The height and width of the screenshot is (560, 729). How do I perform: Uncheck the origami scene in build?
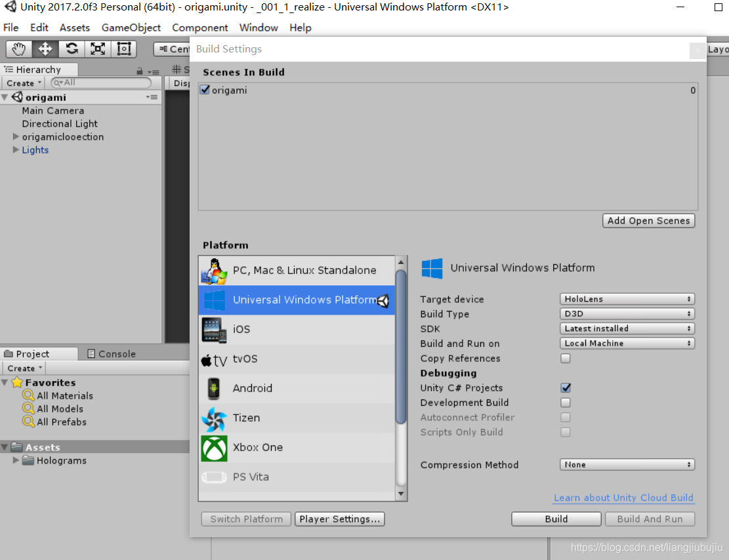[x=205, y=90]
